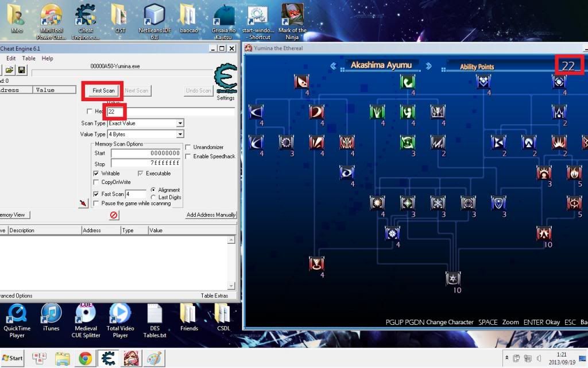Screen dimensions: 588x368
Task: Click the Description column header
Action: 44,230
